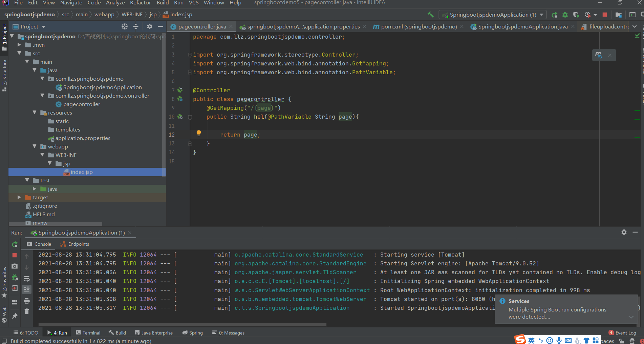Open Run panel settings gear
This screenshot has height=344, width=644.
click(624, 232)
